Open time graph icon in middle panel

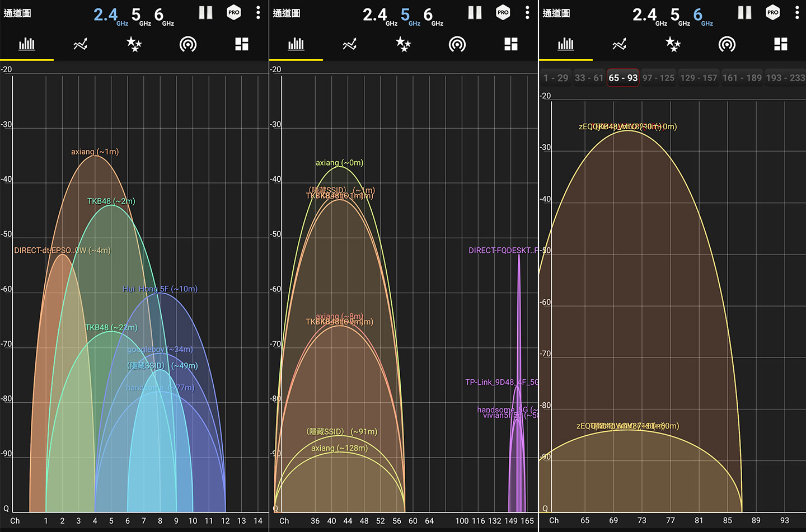(x=350, y=44)
